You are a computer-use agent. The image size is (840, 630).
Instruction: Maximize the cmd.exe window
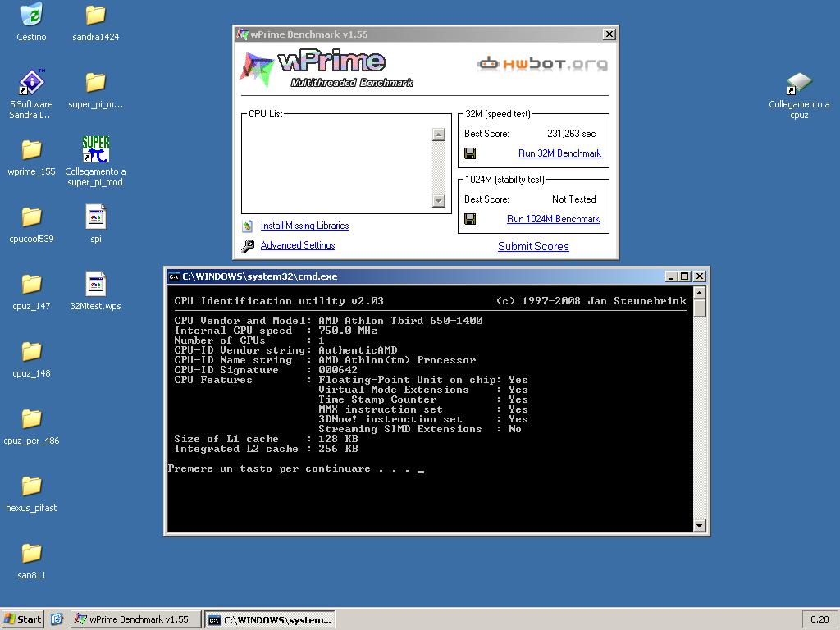685,276
